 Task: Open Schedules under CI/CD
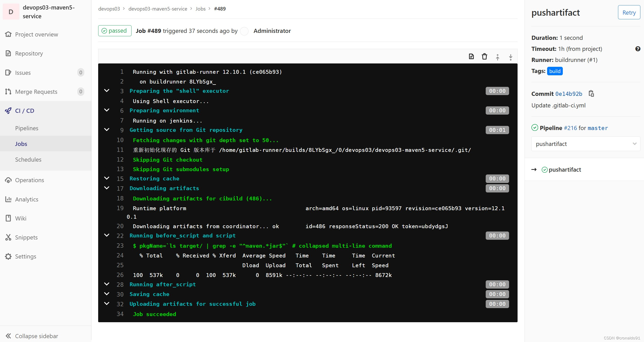click(28, 159)
